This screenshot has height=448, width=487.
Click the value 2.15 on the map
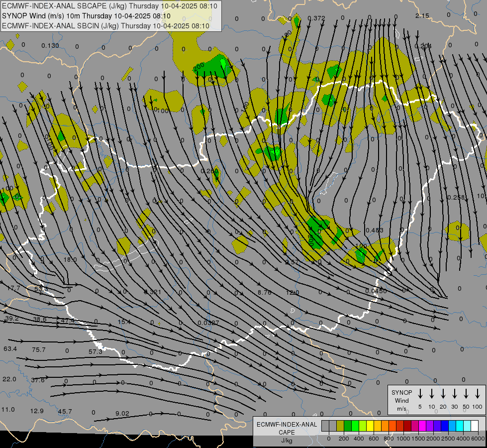click(422, 15)
